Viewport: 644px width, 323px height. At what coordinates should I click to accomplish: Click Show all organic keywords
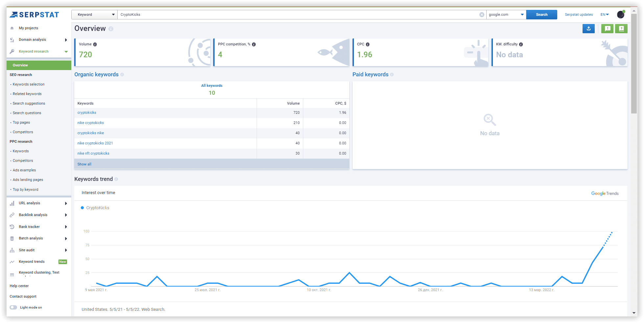point(84,164)
